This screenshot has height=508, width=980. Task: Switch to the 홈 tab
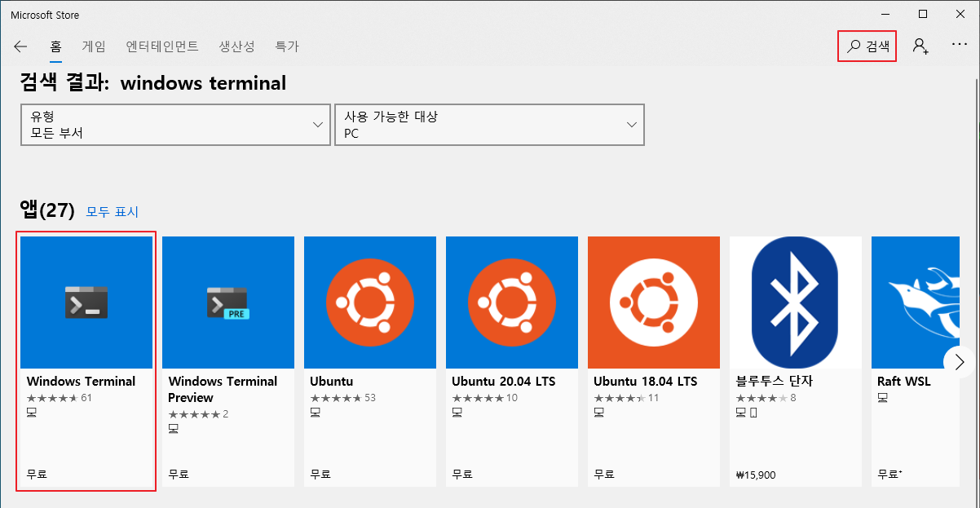55,46
